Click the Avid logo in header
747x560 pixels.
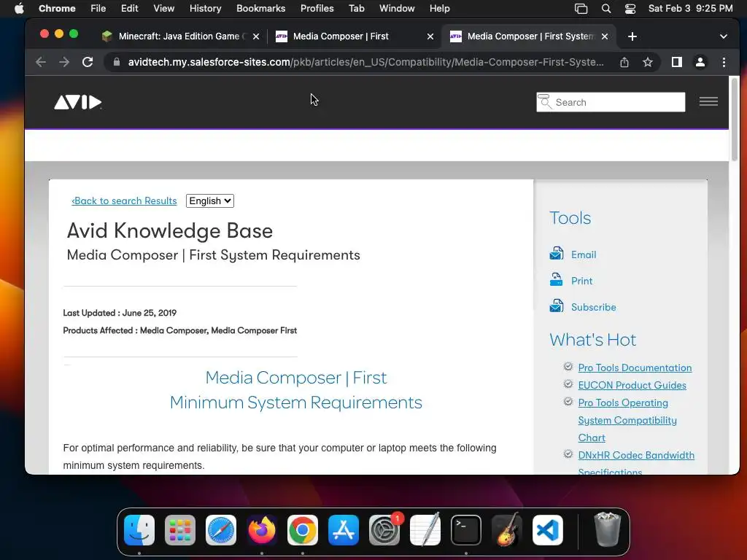77,102
